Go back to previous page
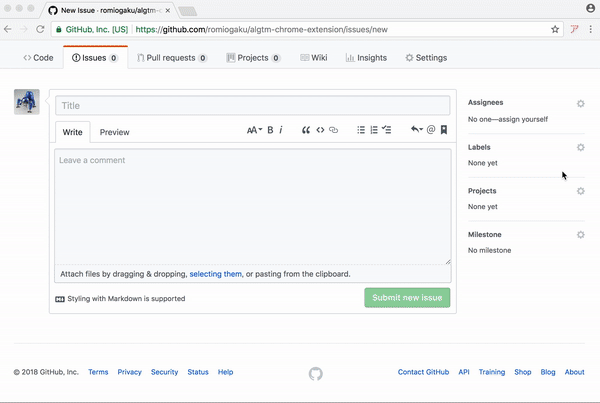 [x=8, y=29]
